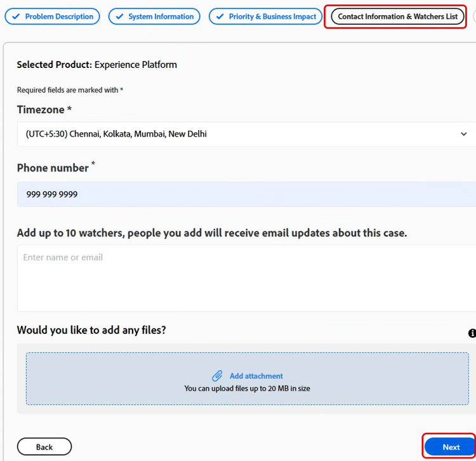Click 'Required fields are marked with *' text

pyautogui.click(x=70, y=90)
